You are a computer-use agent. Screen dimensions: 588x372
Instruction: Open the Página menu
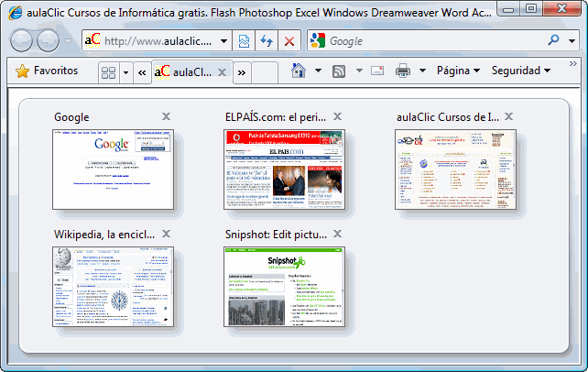(458, 71)
